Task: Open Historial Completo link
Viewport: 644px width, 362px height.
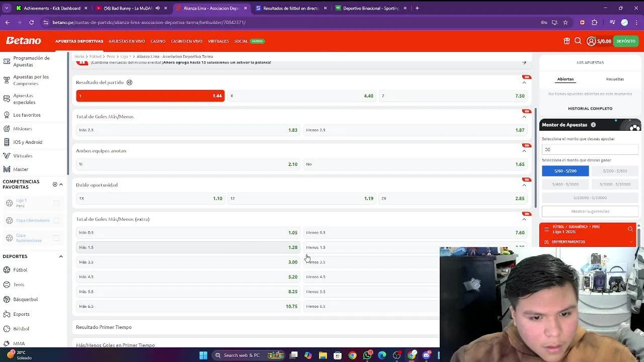Action: [x=590, y=109]
